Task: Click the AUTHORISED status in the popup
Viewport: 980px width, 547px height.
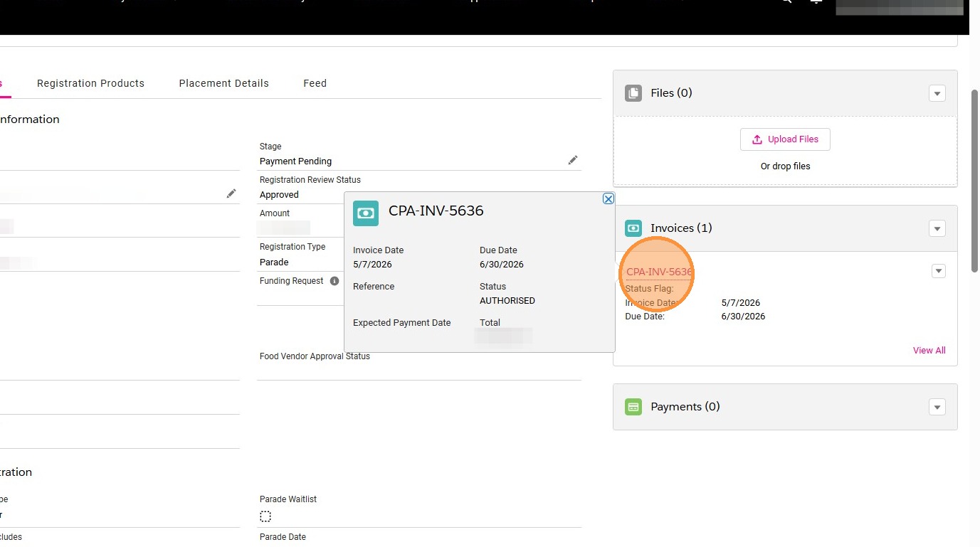Action: (x=507, y=301)
